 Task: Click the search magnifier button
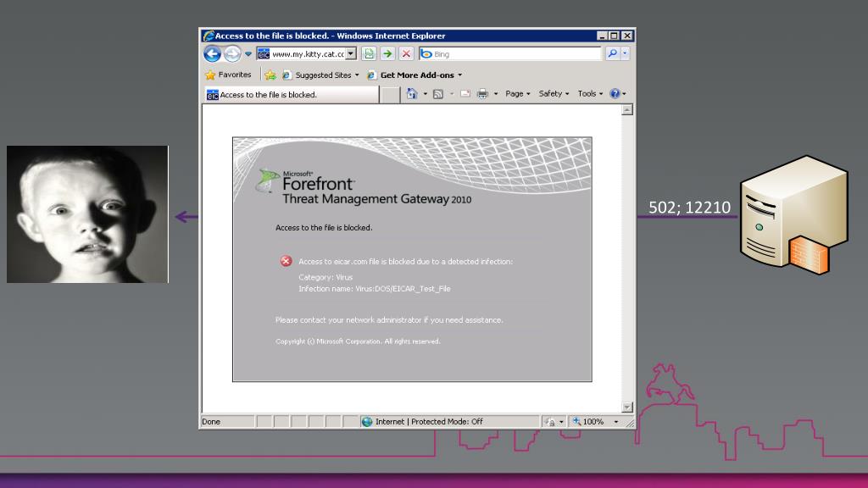(612, 53)
